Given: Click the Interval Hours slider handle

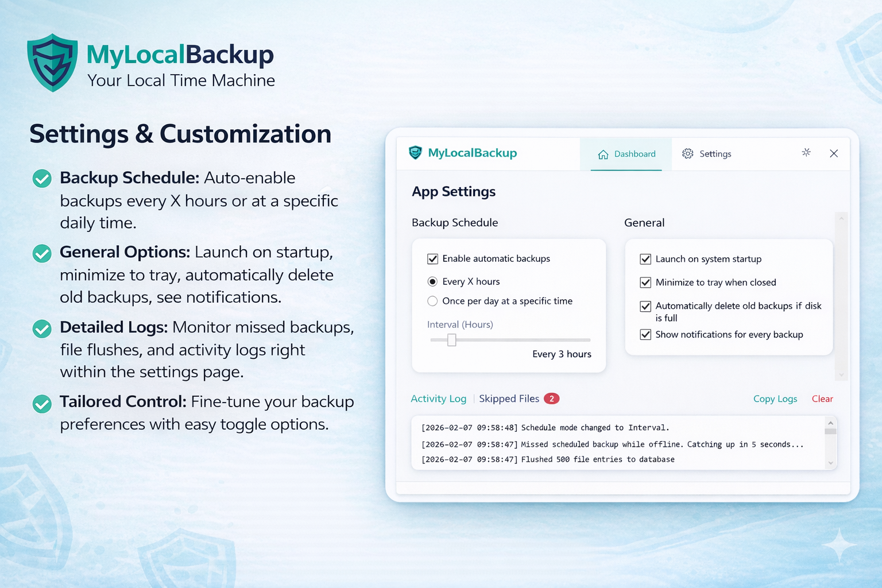Looking at the screenshot, I should click(451, 340).
